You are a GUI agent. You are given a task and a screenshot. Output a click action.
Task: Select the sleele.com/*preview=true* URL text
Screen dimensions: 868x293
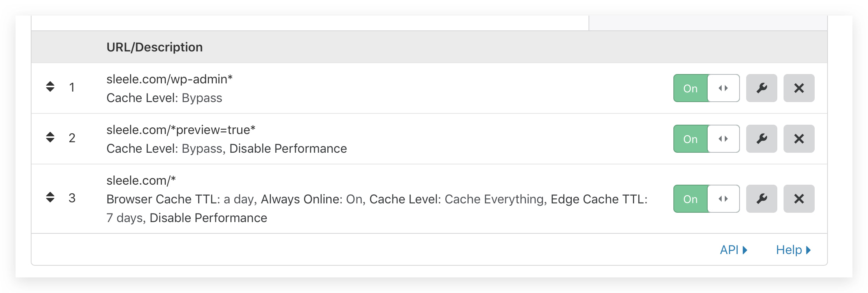[181, 130]
